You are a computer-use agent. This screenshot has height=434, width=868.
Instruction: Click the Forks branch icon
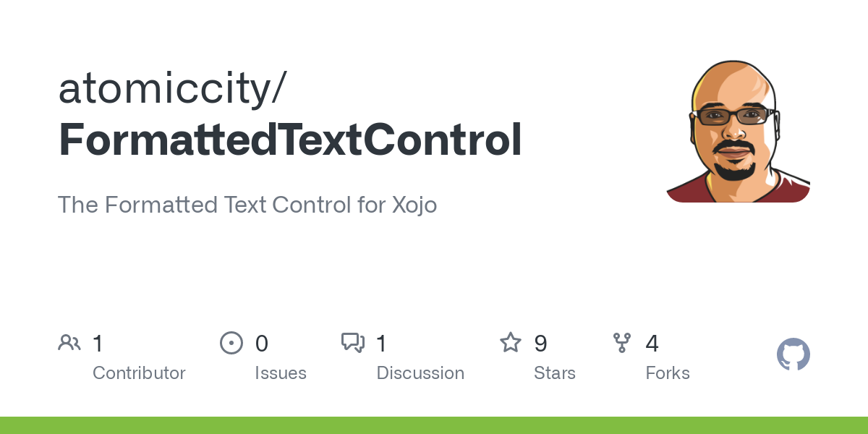click(x=622, y=342)
